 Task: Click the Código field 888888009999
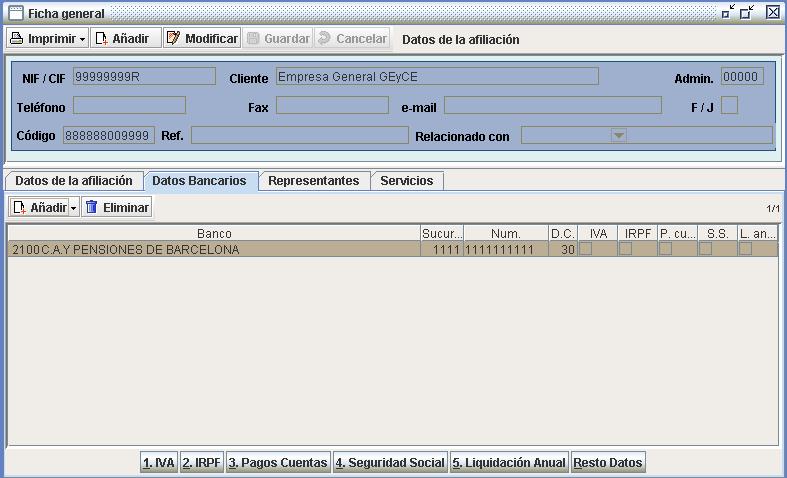click(x=108, y=135)
